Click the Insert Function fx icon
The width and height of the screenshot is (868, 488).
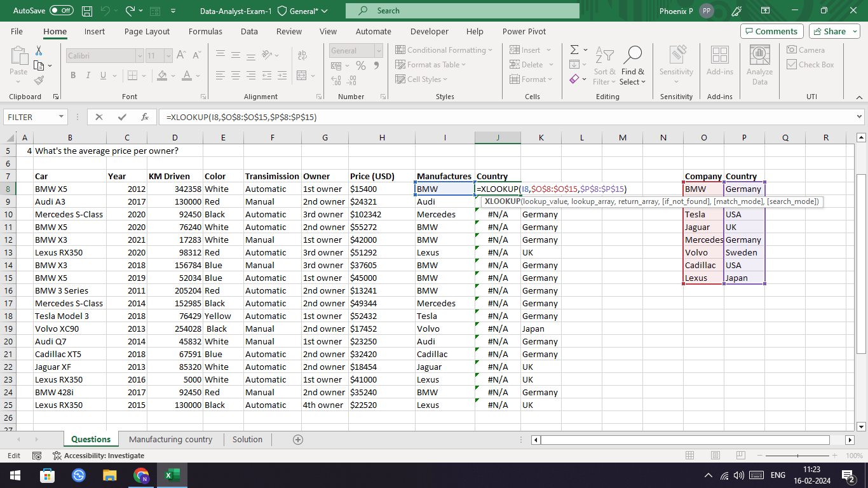click(x=145, y=117)
